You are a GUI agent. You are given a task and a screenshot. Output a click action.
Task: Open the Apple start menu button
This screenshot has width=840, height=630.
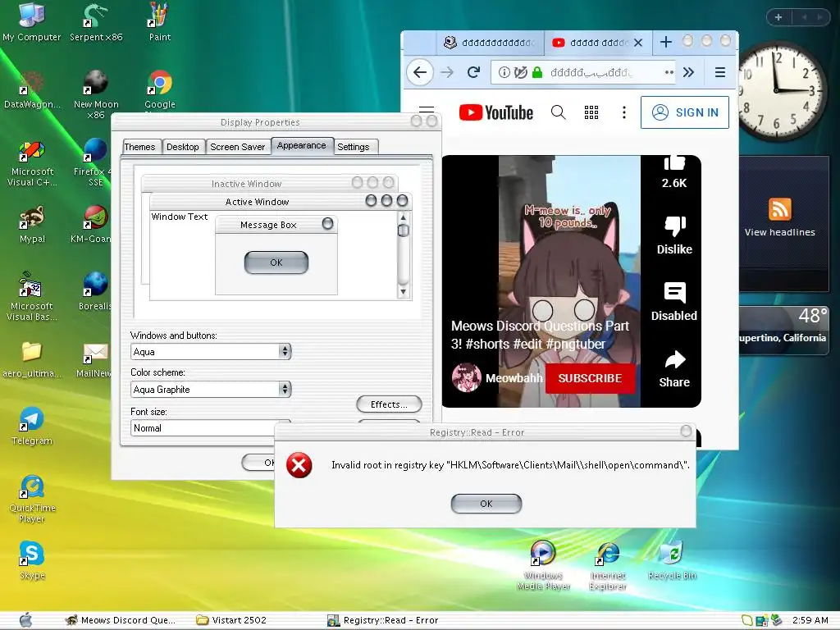pyautogui.click(x=25, y=620)
